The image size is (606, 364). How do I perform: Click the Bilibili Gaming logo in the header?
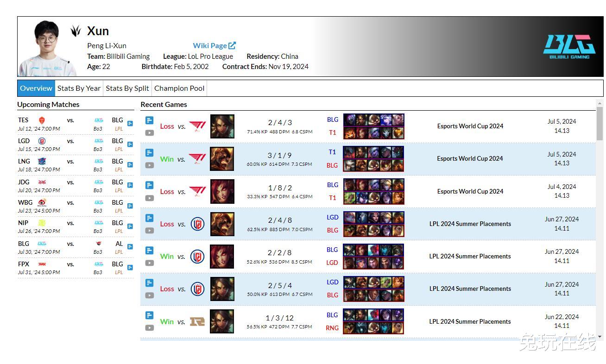tap(569, 47)
